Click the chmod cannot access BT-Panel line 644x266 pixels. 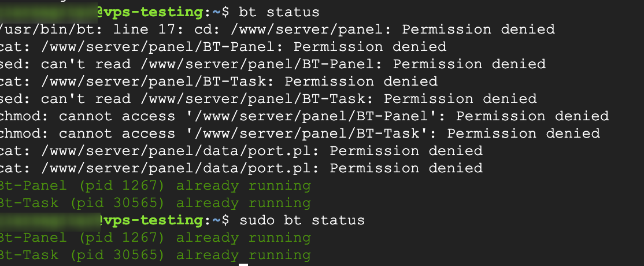coord(305,116)
